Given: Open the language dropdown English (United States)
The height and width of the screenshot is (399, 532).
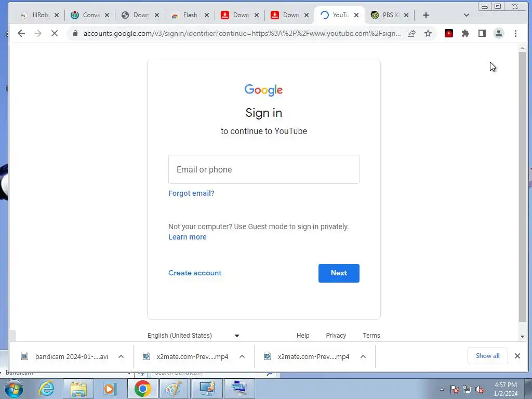Looking at the screenshot, I should click(193, 336).
